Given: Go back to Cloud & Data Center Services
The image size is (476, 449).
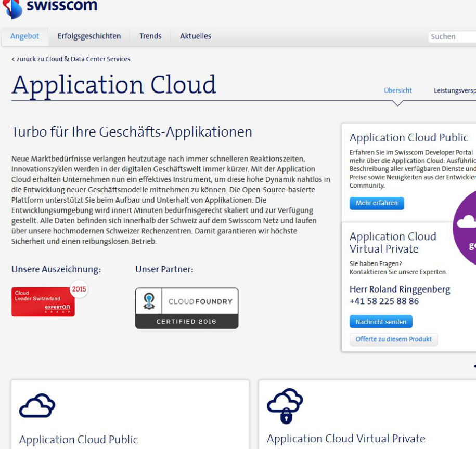Looking at the screenshot, I should [70, 59].
